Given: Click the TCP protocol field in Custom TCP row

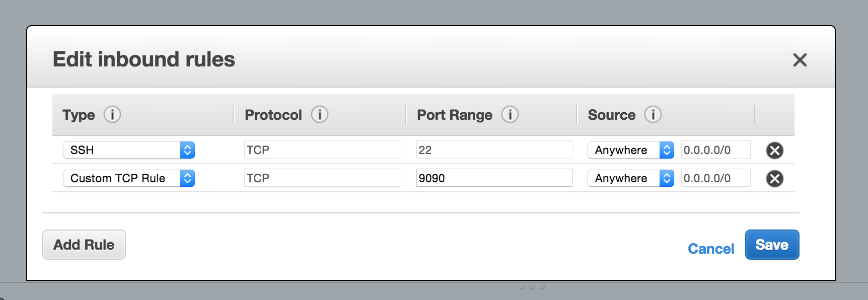Looking at the screenshot, I should [322, 178].
